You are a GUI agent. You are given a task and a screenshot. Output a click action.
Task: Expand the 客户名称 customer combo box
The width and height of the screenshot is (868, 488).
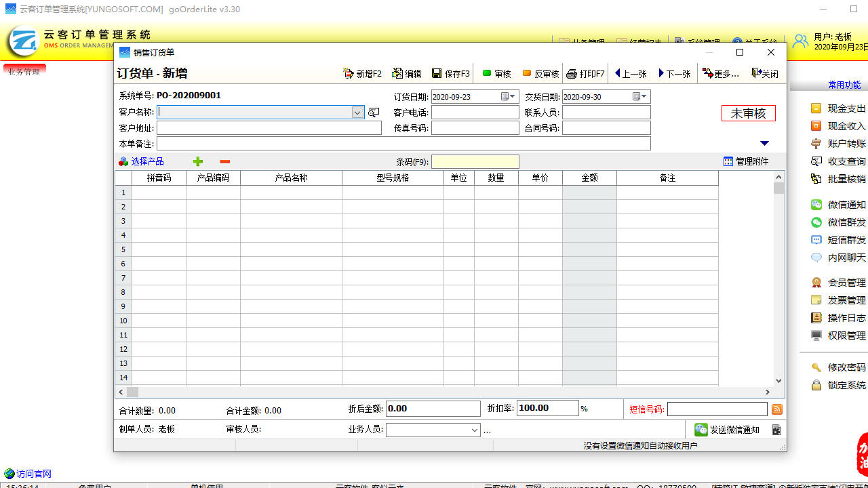tap(357, 112)
